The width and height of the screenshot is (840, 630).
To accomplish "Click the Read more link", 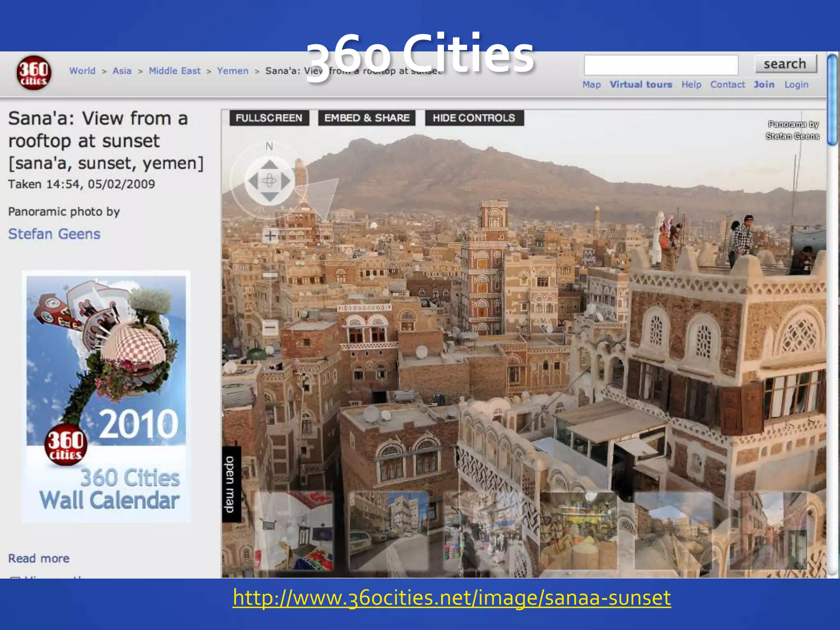I will point(39,558).
